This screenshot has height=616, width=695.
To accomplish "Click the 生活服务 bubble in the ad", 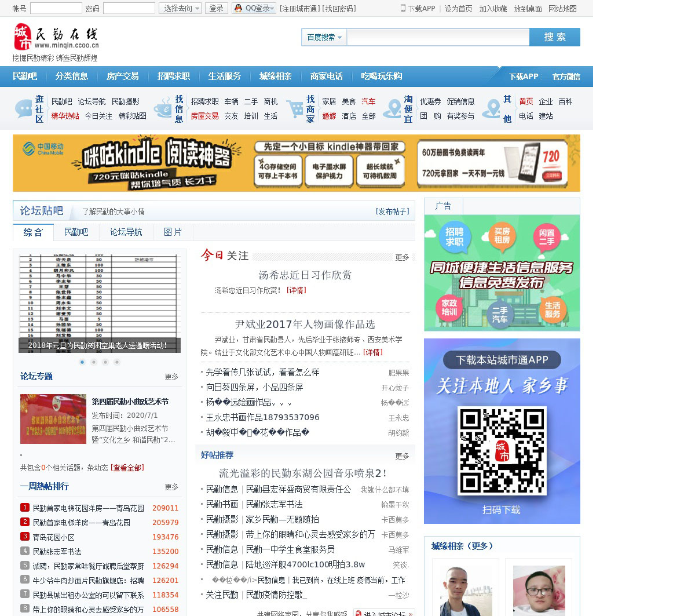I will [553, 309].
